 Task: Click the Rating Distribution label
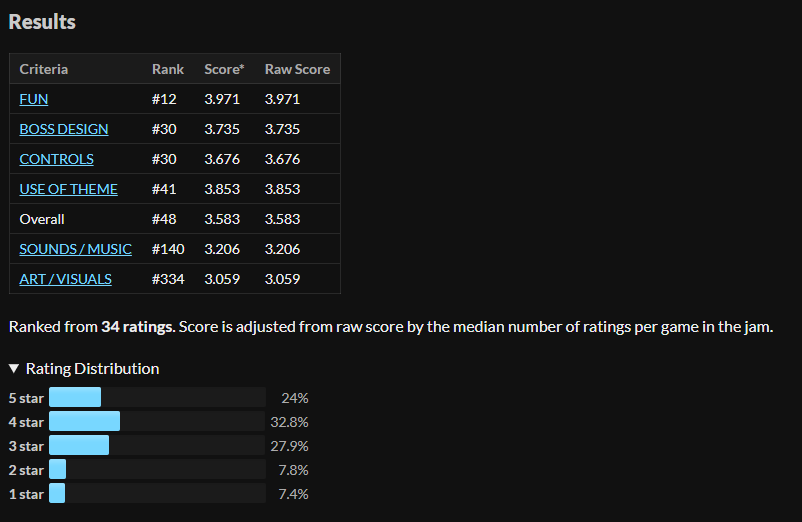tap(93, 369)
